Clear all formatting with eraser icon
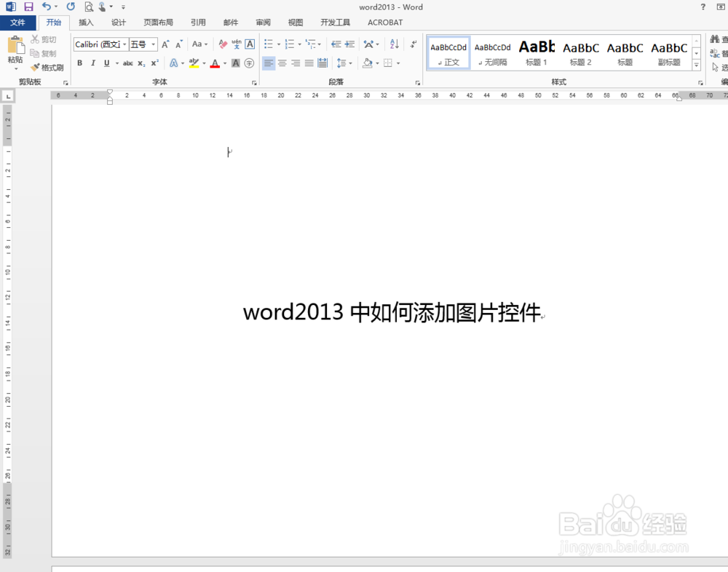This screenshot has height=572, width=728. (x=223, y=44)
